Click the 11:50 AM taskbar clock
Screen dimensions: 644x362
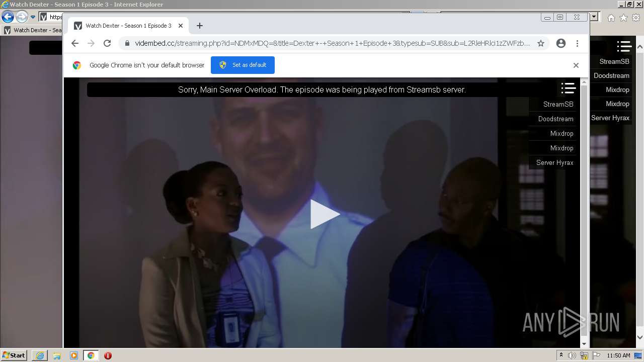[x=618, y=355]
